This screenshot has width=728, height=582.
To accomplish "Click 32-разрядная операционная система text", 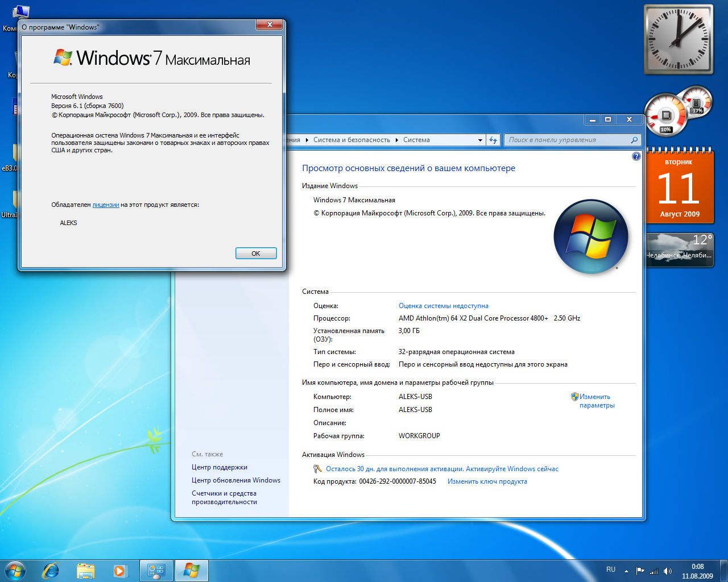I will [x=457, y=352].
